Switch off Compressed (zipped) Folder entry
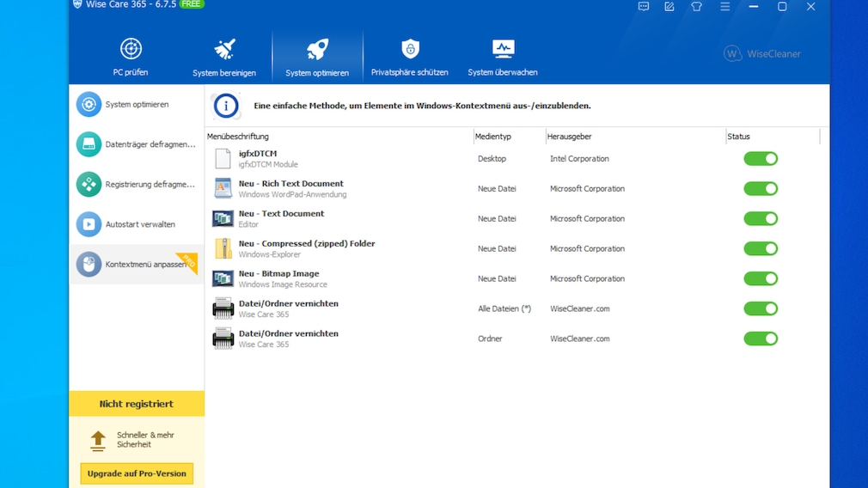868x488 pixels. coord(761,248)
